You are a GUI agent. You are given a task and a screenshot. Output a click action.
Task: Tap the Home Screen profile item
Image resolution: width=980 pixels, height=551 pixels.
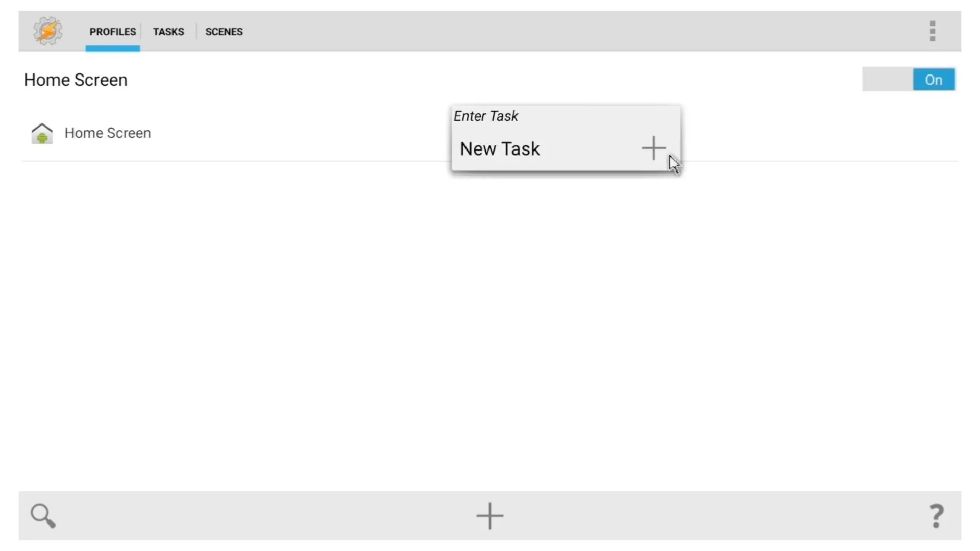[107, 133]
